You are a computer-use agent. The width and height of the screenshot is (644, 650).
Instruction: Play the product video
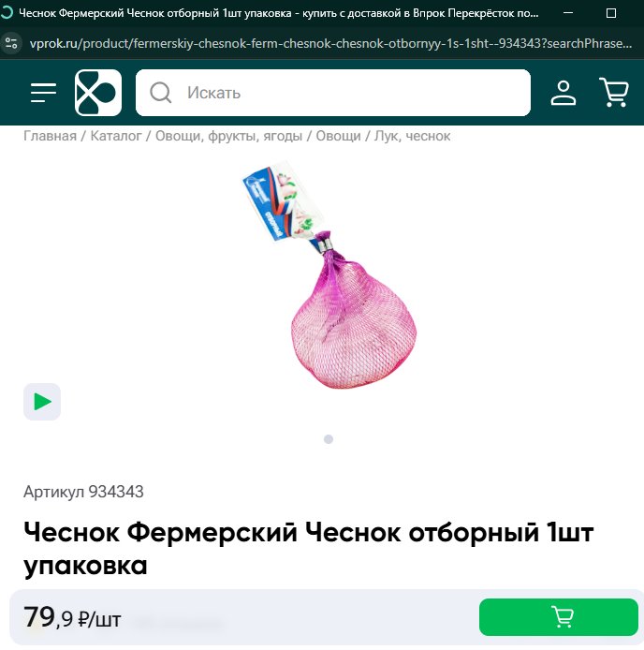point(42,402)
